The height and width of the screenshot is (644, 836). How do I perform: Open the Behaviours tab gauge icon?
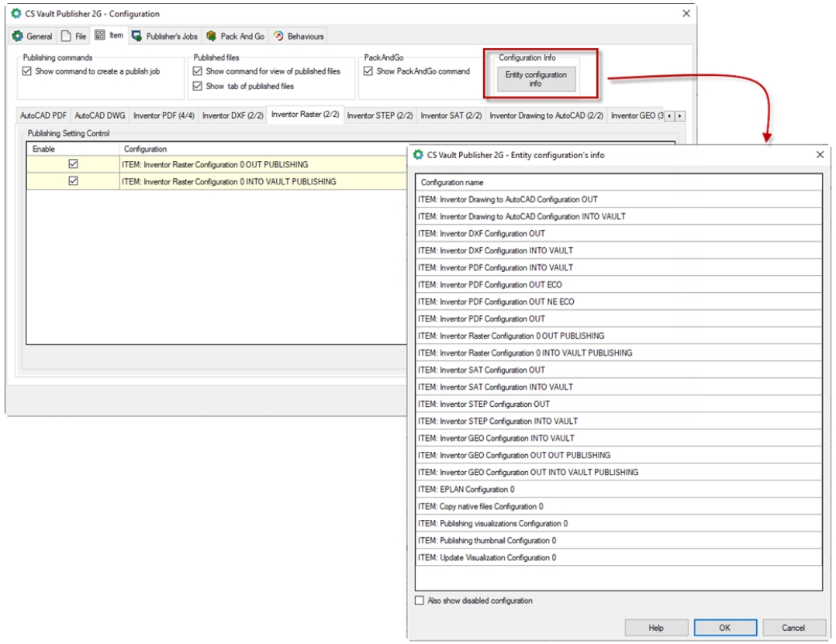tap(278, 36)
